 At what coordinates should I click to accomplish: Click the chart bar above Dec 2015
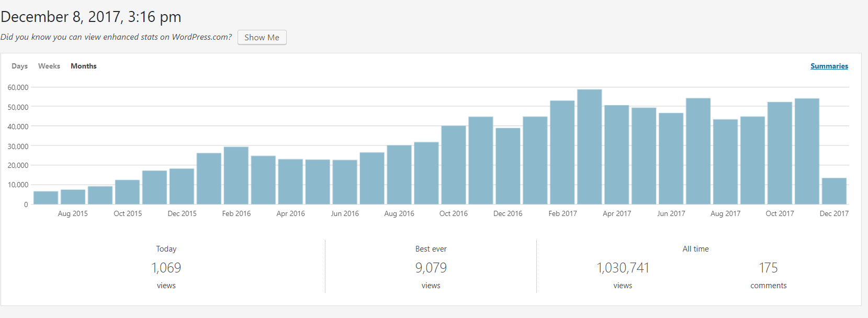(x=182, y=186)
